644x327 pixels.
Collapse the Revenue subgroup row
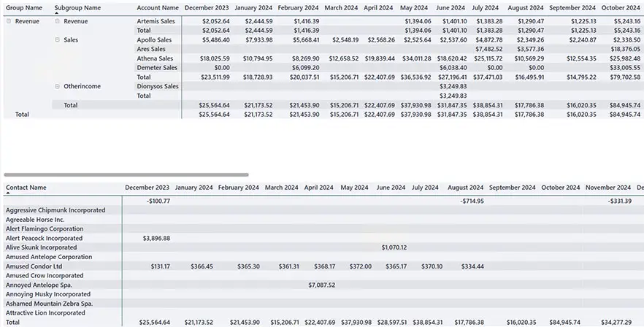57,22
